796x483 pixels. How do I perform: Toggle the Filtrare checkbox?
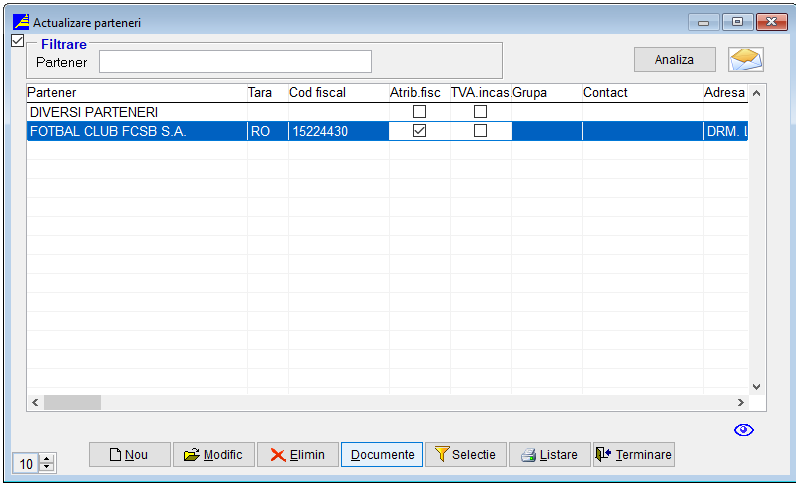click(x=17, y=42)
